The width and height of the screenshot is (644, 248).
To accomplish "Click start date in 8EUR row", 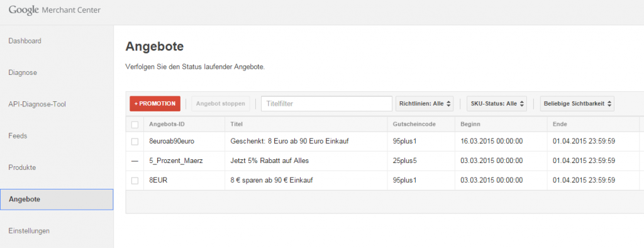I will tap(492, 180).
